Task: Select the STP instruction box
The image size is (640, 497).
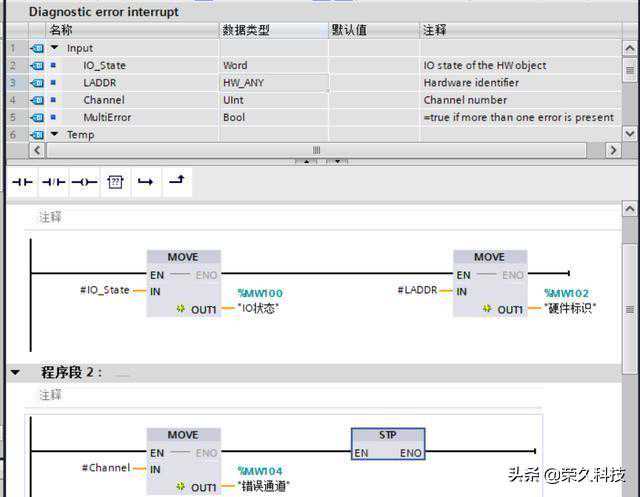Action: tap(388, 444)
